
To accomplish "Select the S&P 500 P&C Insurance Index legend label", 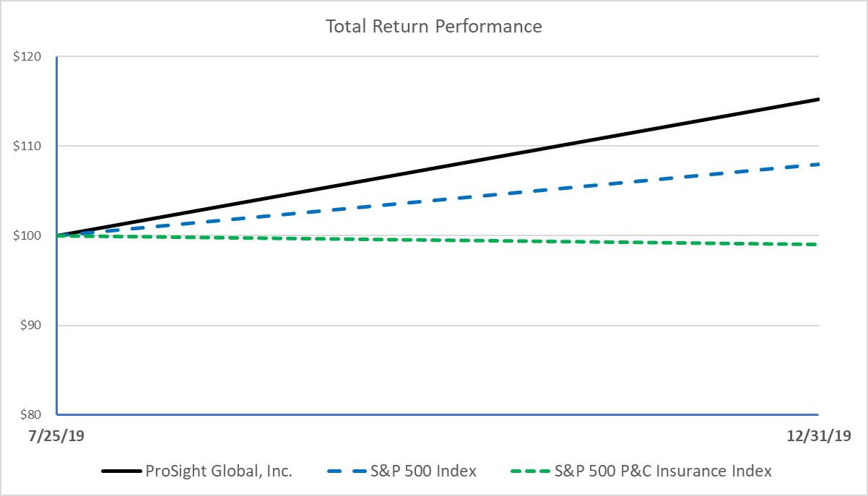I will tap(662, 471).
